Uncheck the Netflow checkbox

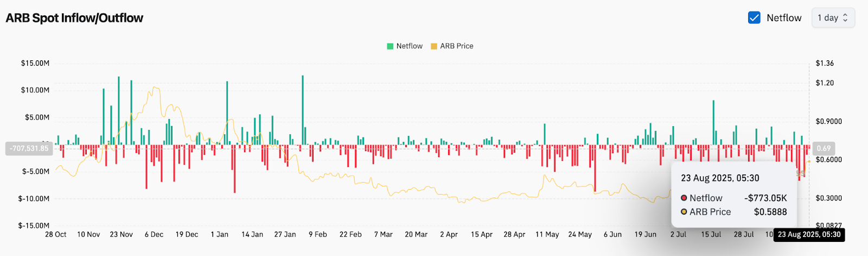click(x=754, y=18)
